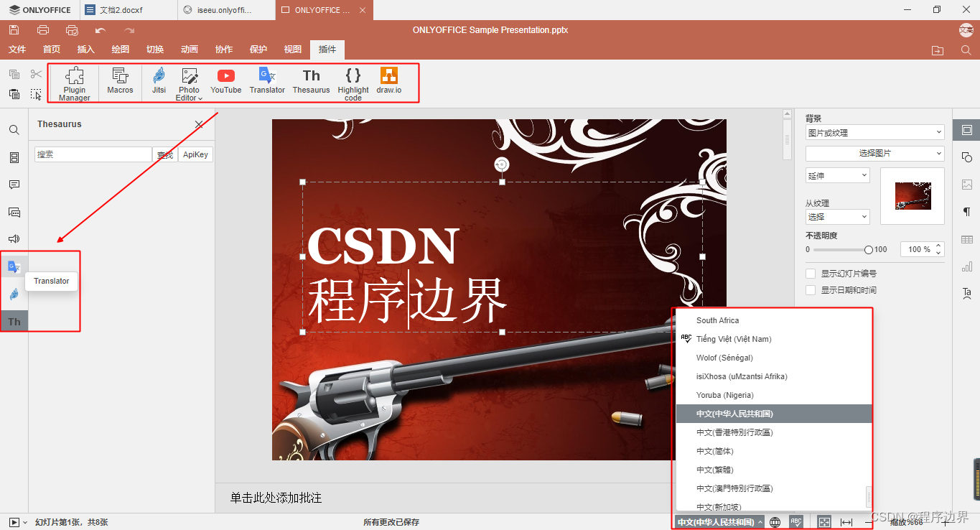
Task: Open the Highlight code plugin
Action: 353,83
